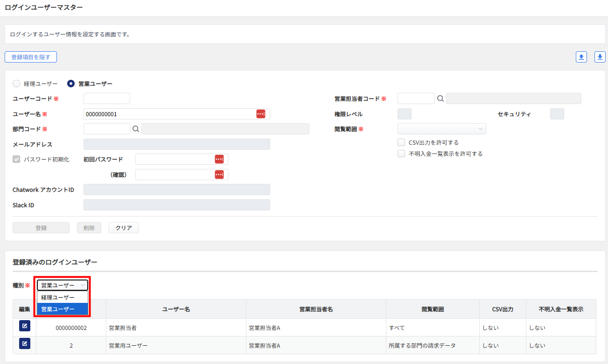Viewport: 608px width, 364px height.
Task: Edit the 営業担当者 user row
Action: pos(25,326)
